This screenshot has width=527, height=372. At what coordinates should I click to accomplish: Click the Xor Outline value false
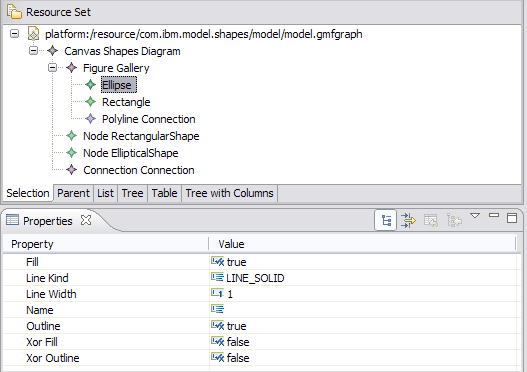click(238, 358)
